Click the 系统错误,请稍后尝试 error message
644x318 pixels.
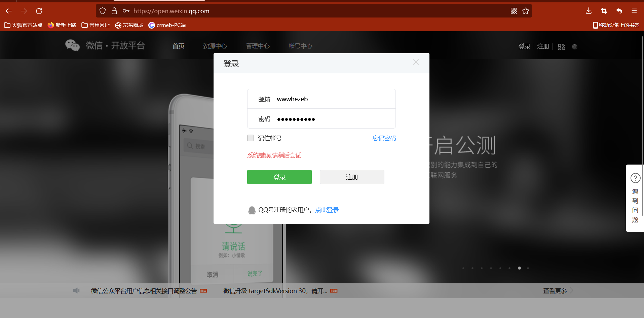[x=274, y=155]
